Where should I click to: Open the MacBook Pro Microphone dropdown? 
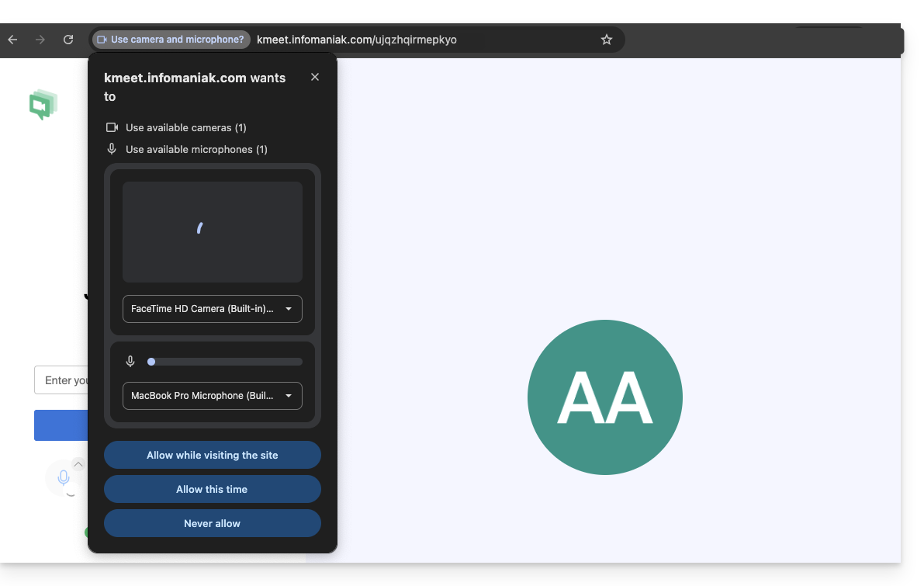[x=213, y=396]
